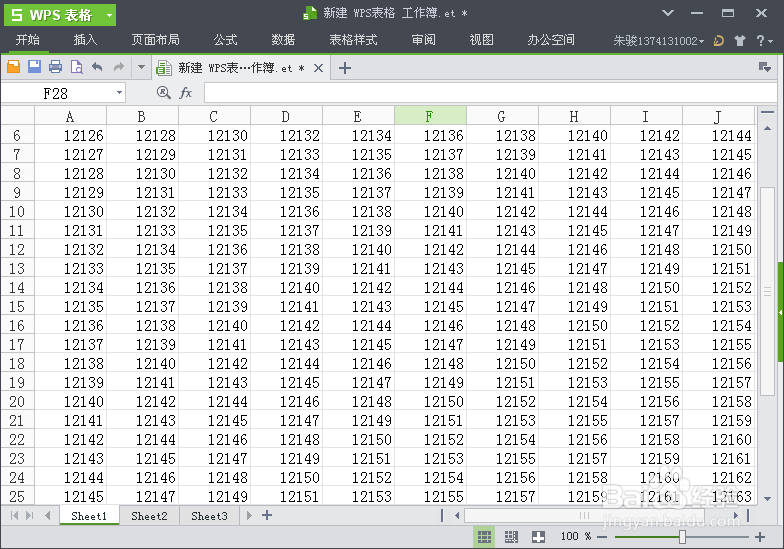784x549 pixels.
Task: Select column A header
Action: [70, 116]
